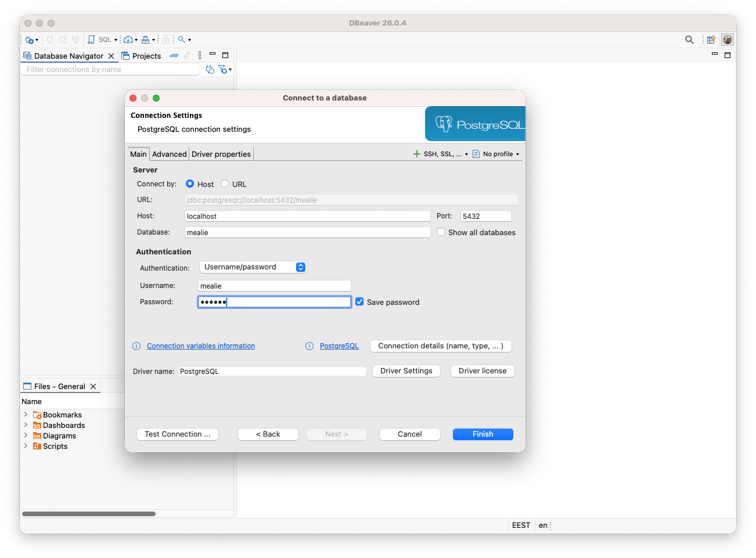This screenshot has width=756, height=558.
Task: Cancel the connection dialog
Action: (x=410, y=434)
